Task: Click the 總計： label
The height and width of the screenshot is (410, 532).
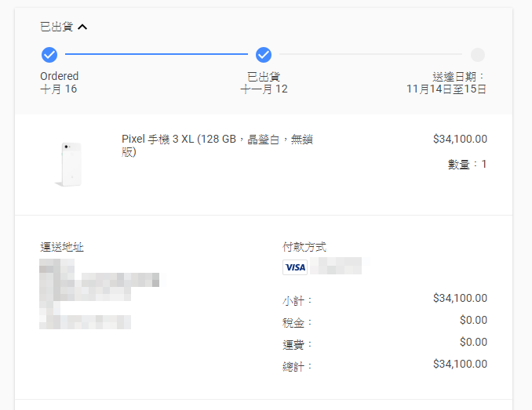Action: click(297, 367)
